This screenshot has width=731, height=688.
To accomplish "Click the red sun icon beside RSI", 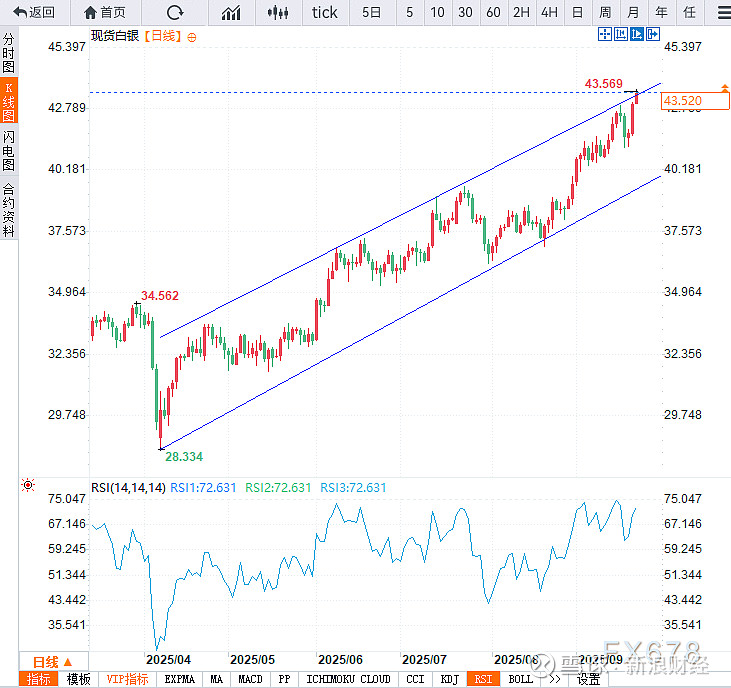I will (x=28, y=485).
